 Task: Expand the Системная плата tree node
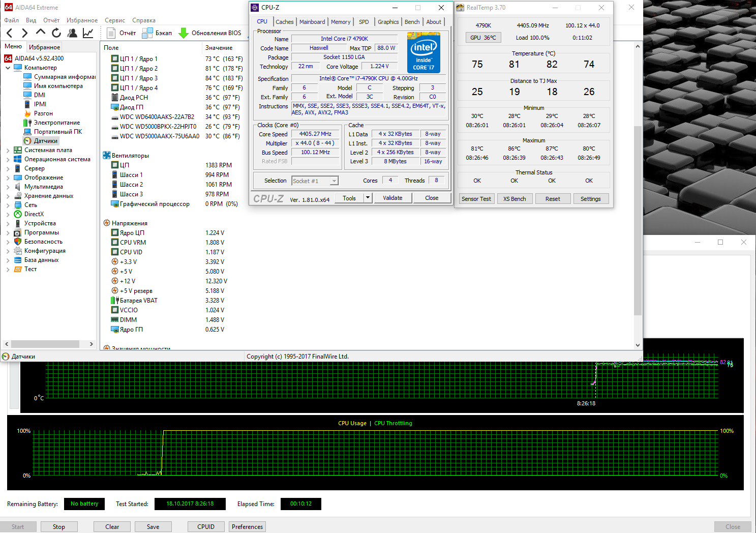[8, 151]
